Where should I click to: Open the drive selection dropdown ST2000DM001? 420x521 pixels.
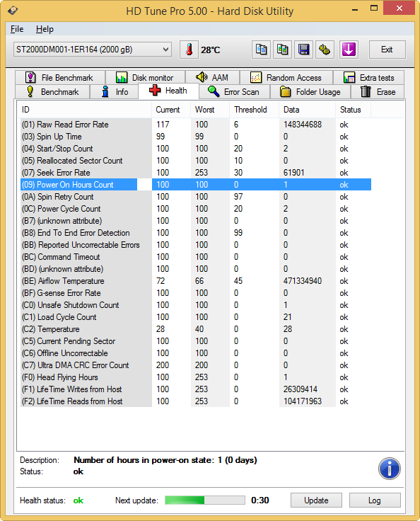(93, 50)
